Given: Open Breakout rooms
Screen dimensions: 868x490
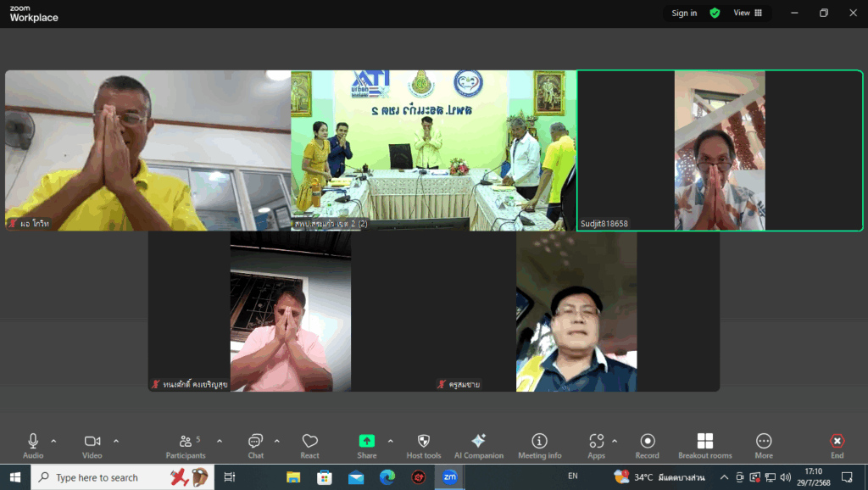Looking at the screenshot, I should tap(704, 445).
